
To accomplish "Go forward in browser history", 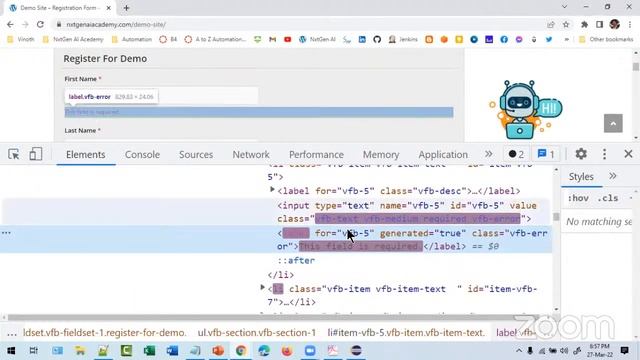I will click(25, 24).
